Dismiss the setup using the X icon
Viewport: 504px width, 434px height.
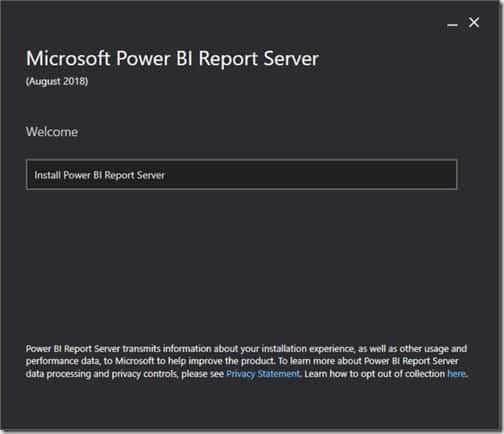(x=474, y=23)
